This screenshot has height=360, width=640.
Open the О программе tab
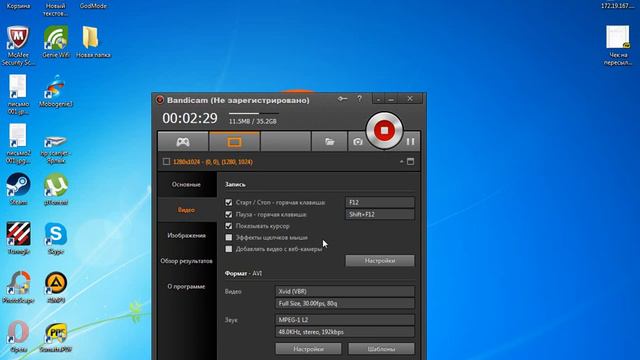pos(187,287)
